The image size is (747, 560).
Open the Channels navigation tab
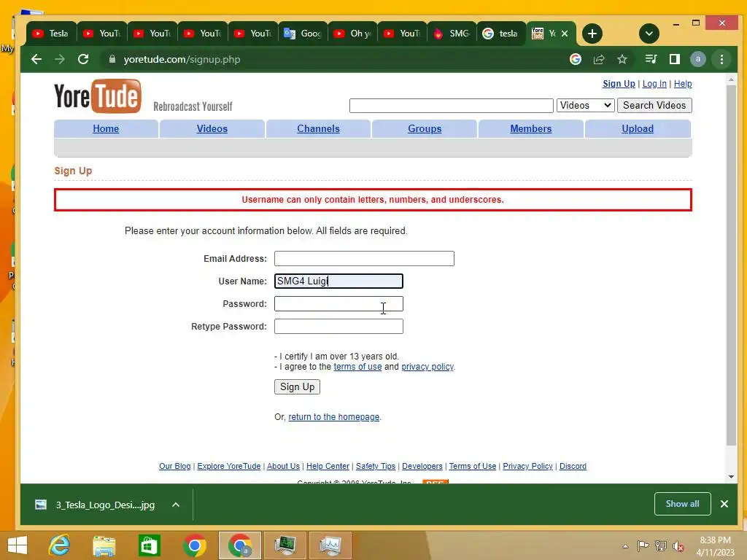(x=318, y=128)
